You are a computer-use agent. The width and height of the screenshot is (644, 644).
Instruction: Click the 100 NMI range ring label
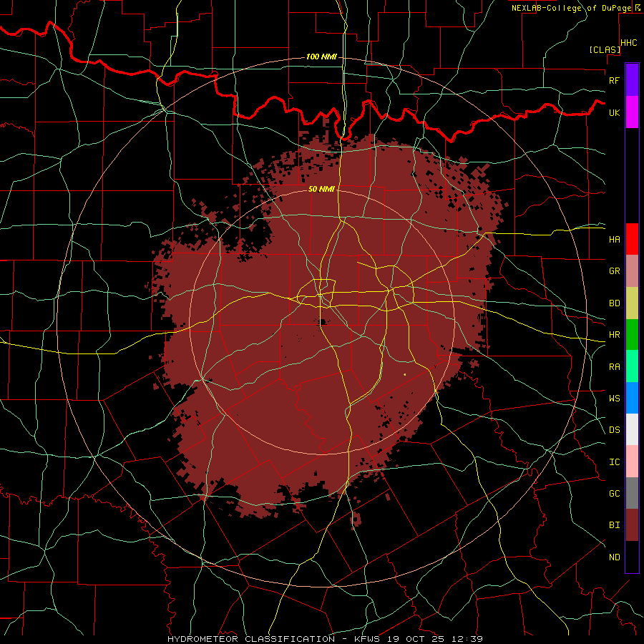coord(321,57)
